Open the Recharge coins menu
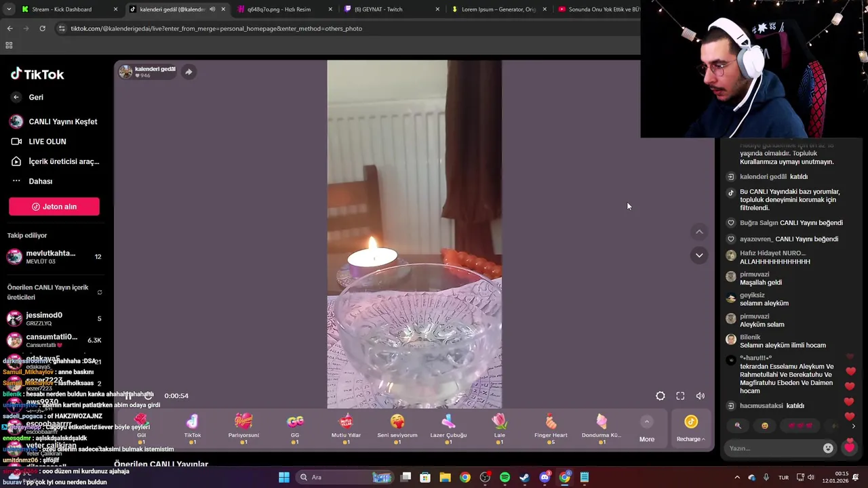 coord(690,430)
